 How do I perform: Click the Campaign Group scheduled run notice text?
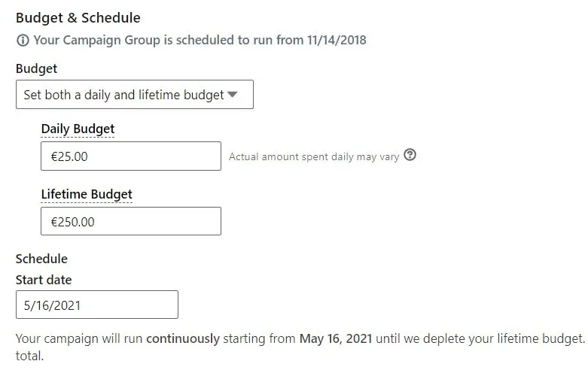point(200,40)
